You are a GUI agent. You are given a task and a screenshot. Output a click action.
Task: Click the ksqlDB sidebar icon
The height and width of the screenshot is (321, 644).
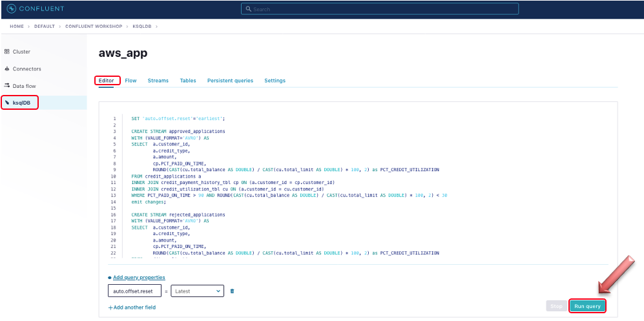click(6, 103)
